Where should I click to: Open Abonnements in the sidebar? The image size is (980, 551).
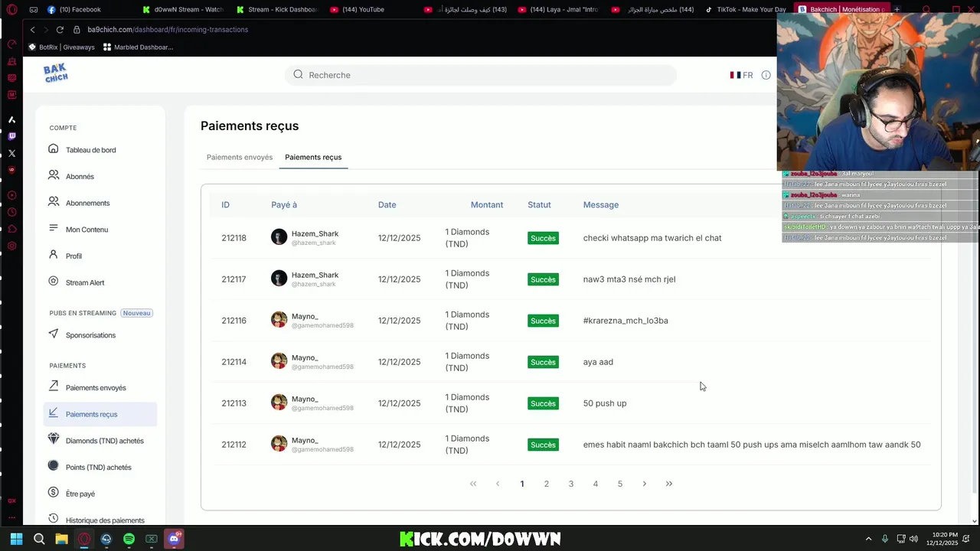pos(87,203)
